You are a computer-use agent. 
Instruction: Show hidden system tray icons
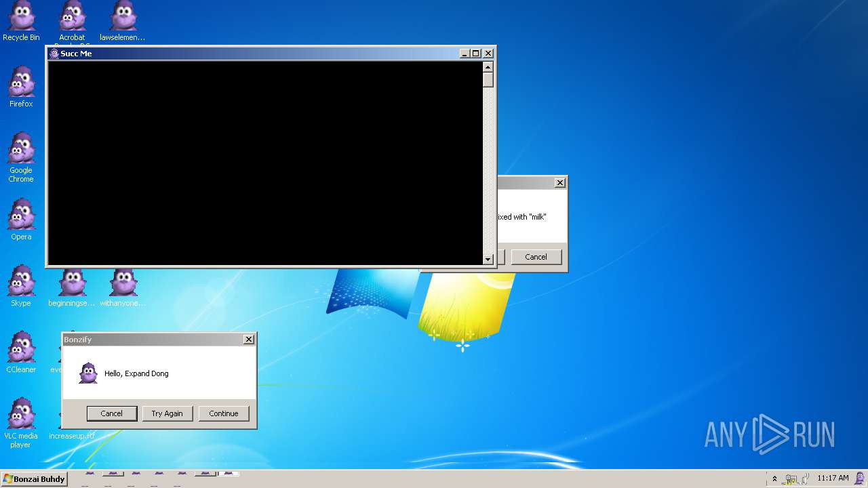coord(774,479)
